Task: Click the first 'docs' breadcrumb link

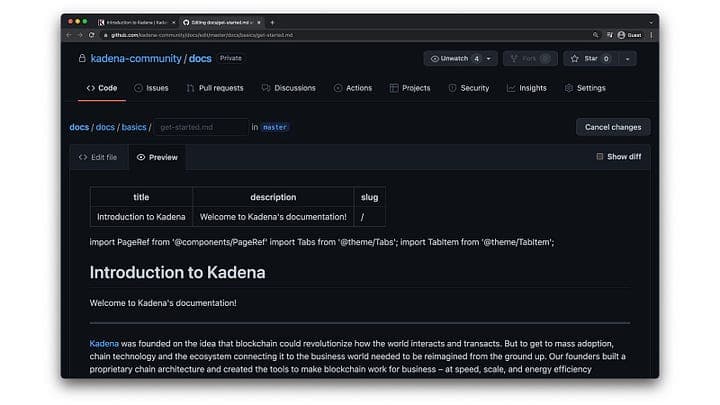Action: [x=79, y=127]
